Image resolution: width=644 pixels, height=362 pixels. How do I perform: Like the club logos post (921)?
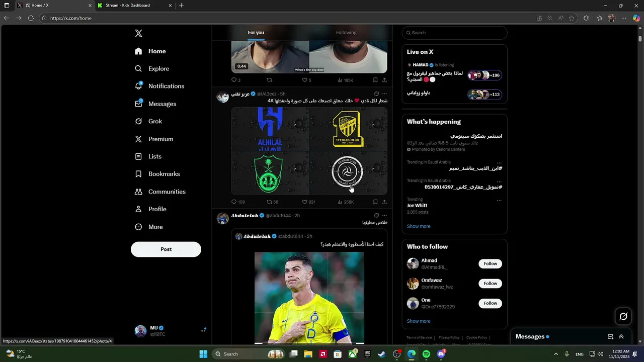click(308, 202)
